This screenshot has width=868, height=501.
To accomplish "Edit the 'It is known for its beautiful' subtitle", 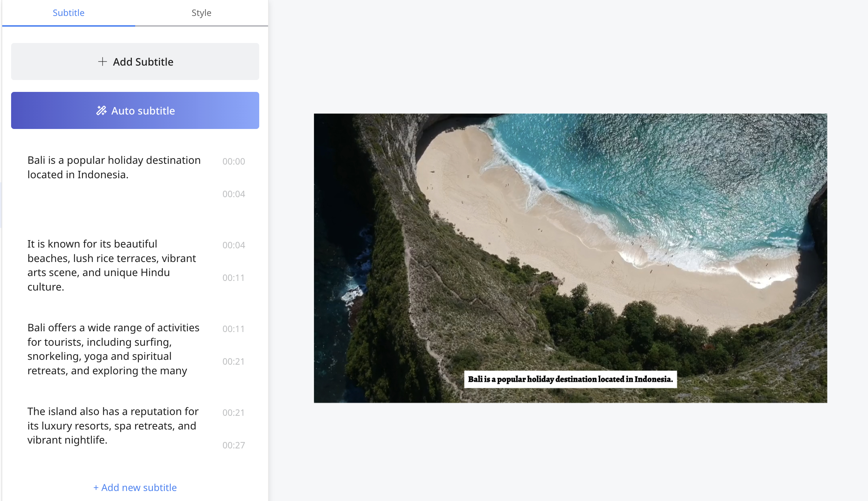I will pos(112,265).
